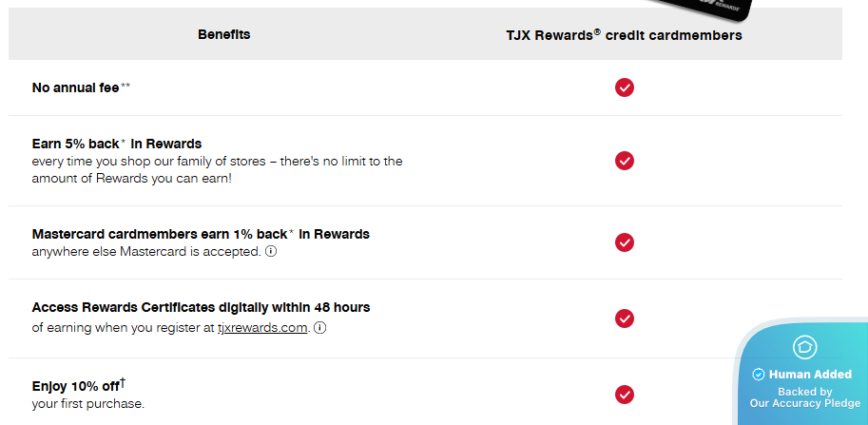The height and width of the screenshot is (425, 868).
Task: Open the tjxrewards.com link
Action: coord(262,328)
